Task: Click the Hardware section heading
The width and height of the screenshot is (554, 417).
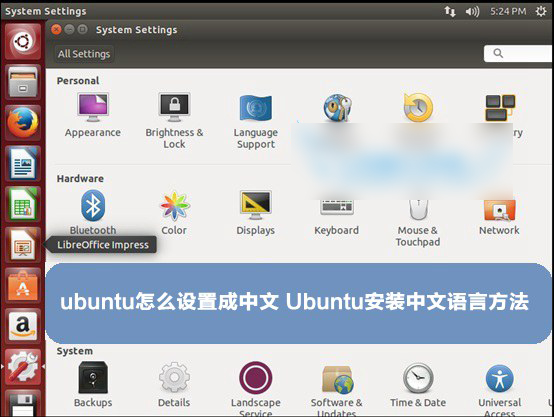Action: tap(80, 178)
